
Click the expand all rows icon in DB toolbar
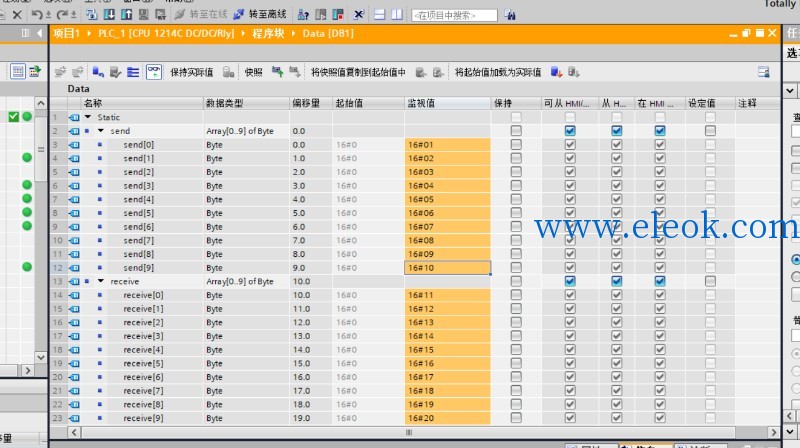(133, 72)
